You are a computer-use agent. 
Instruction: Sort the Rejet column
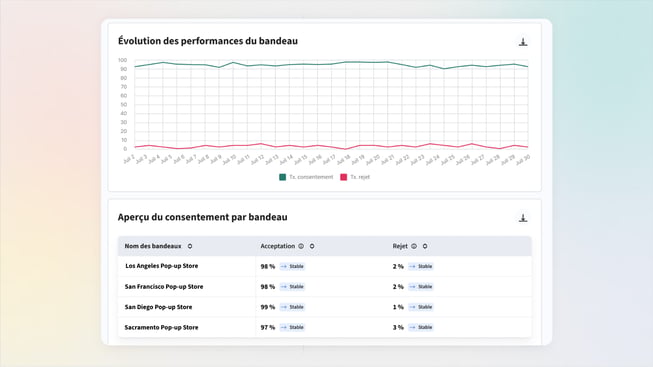(x=425, y=246)
